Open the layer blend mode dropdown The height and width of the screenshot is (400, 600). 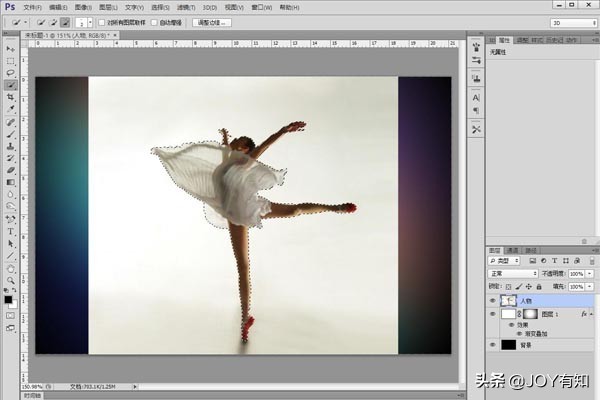512,272
